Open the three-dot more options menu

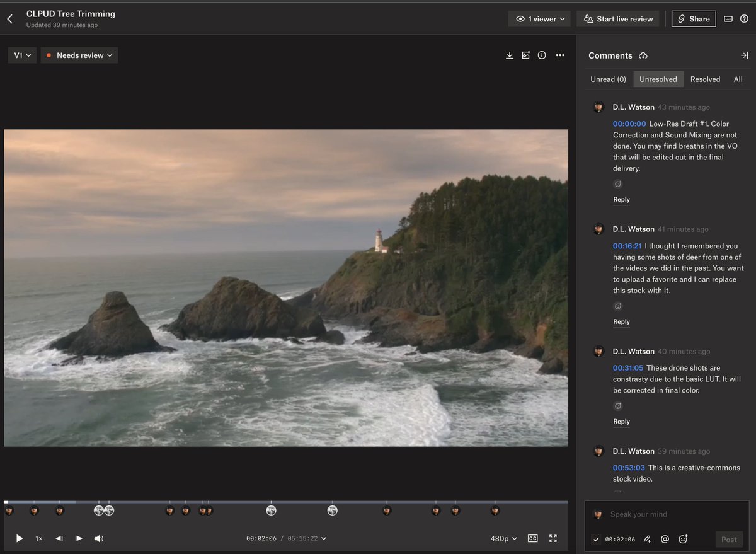560,55
